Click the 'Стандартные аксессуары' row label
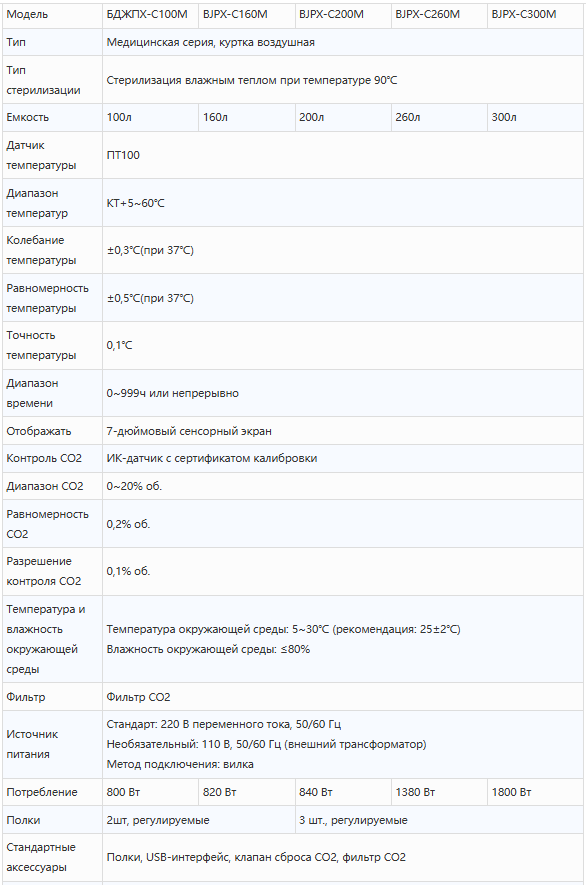The image size is (586, 885). [41, 857]
